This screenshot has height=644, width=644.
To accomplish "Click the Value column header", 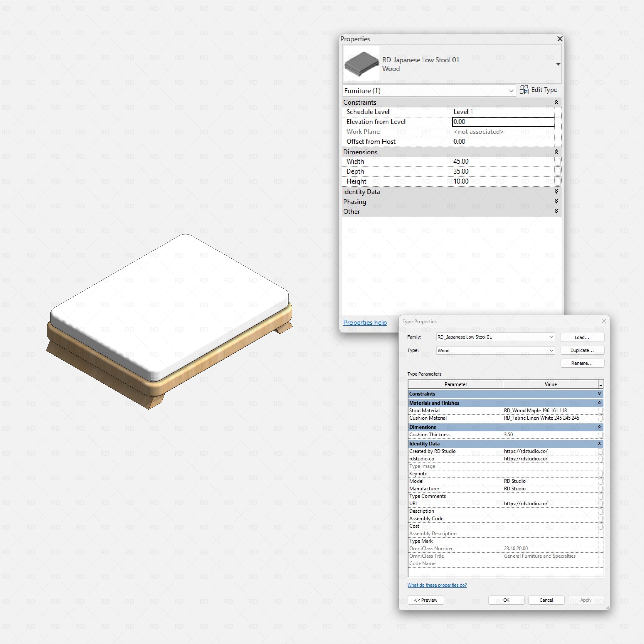I will coord(551,384).
